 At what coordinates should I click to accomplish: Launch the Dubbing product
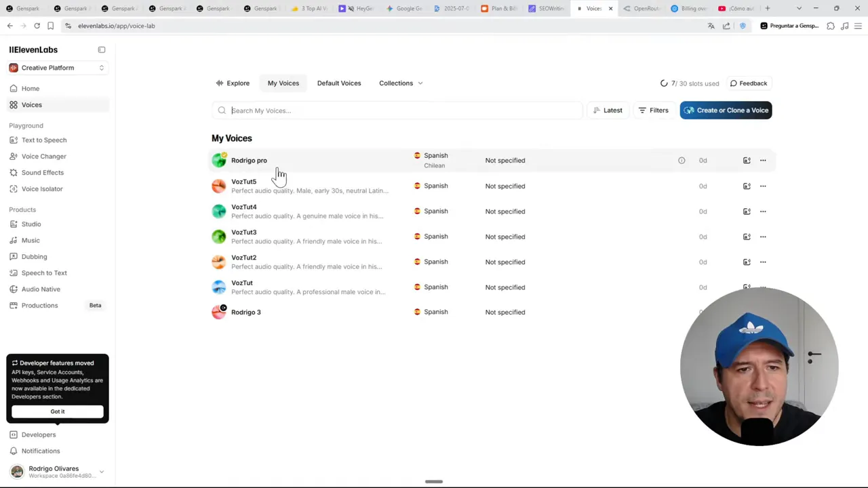[34, 256]
